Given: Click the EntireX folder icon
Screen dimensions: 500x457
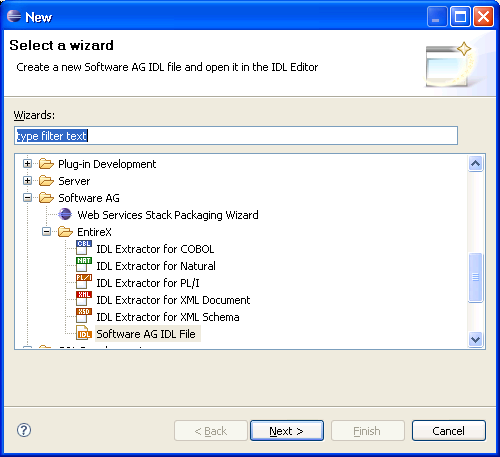Looking at the screenshot, I should [x=65, y=232].
